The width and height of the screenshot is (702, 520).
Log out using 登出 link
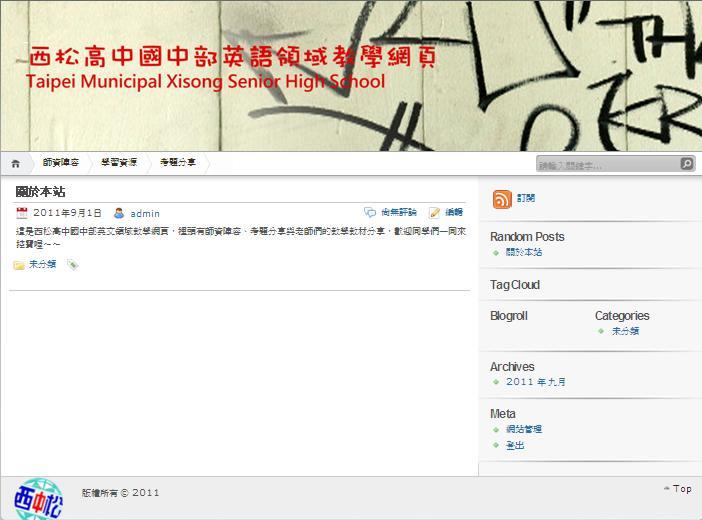(x=515, y=445)
